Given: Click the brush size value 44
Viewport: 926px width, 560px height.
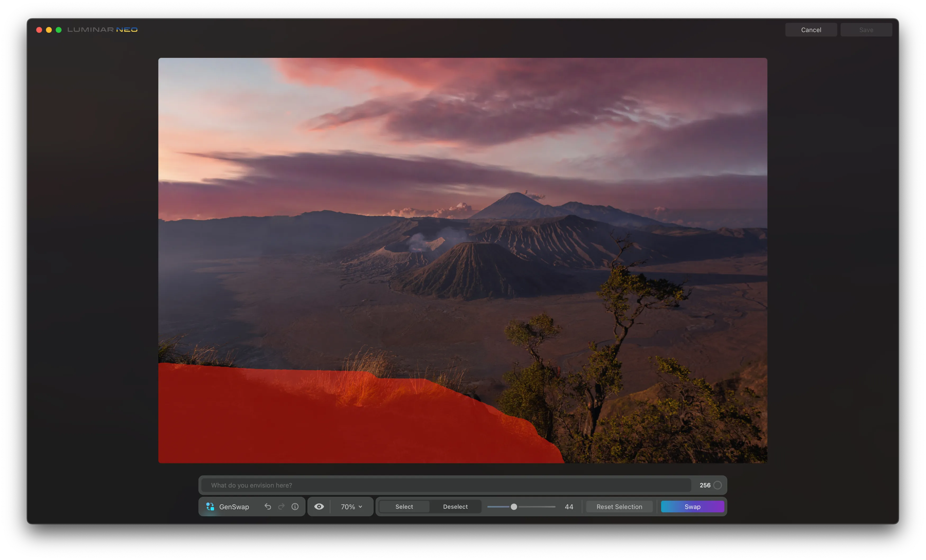Looking at the screenshot, I should (569, 507).
